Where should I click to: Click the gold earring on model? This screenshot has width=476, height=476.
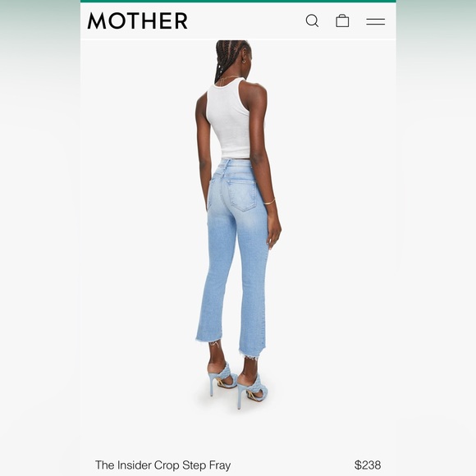[244, 62]
